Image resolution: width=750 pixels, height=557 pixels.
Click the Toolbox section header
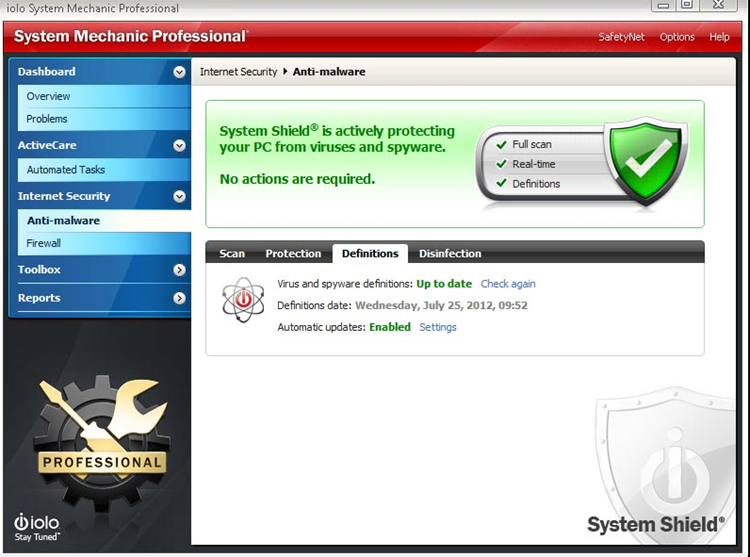tap(39, 270)
